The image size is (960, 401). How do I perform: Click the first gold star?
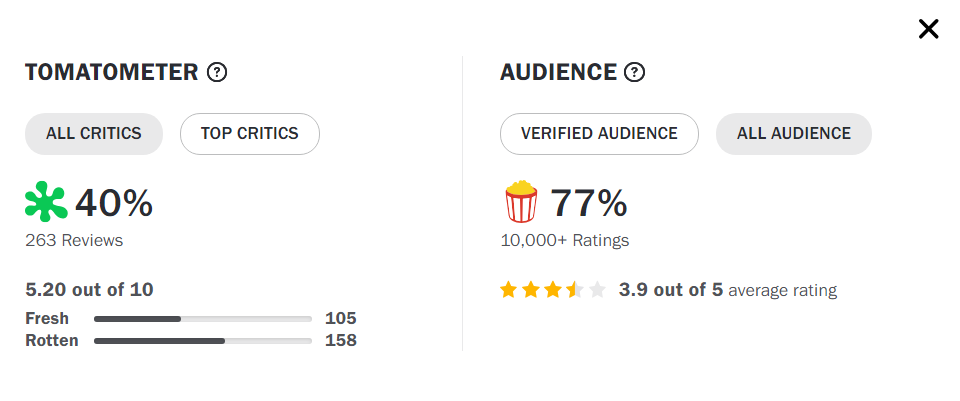pyautogui.click(x=509, y=290)
